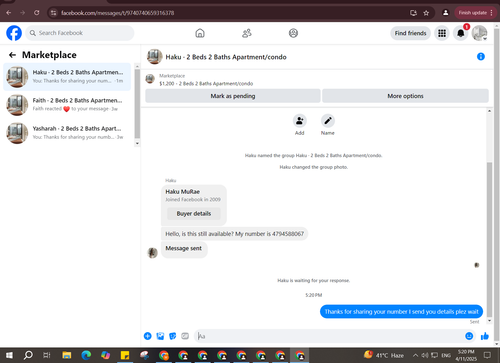Open the Home feed icon

(200, 33)
